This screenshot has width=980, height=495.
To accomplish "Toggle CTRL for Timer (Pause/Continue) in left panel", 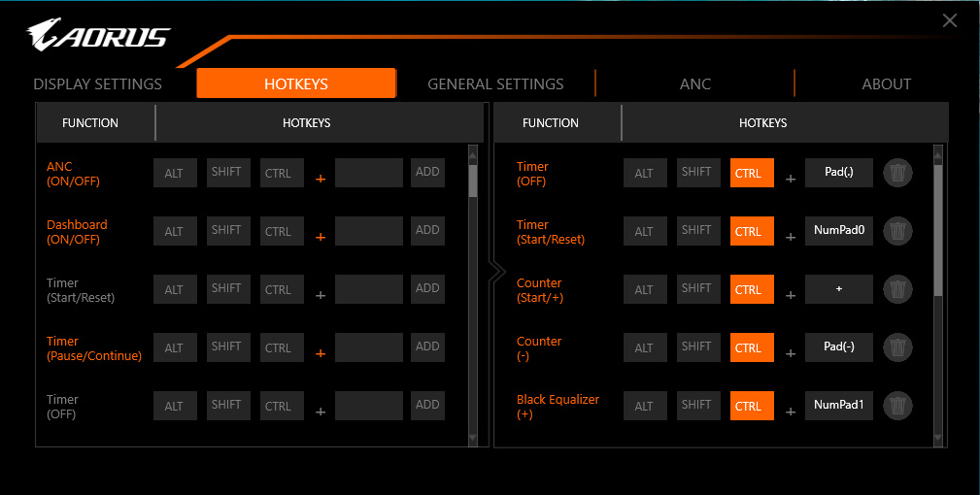I will [x=282, y=347].
